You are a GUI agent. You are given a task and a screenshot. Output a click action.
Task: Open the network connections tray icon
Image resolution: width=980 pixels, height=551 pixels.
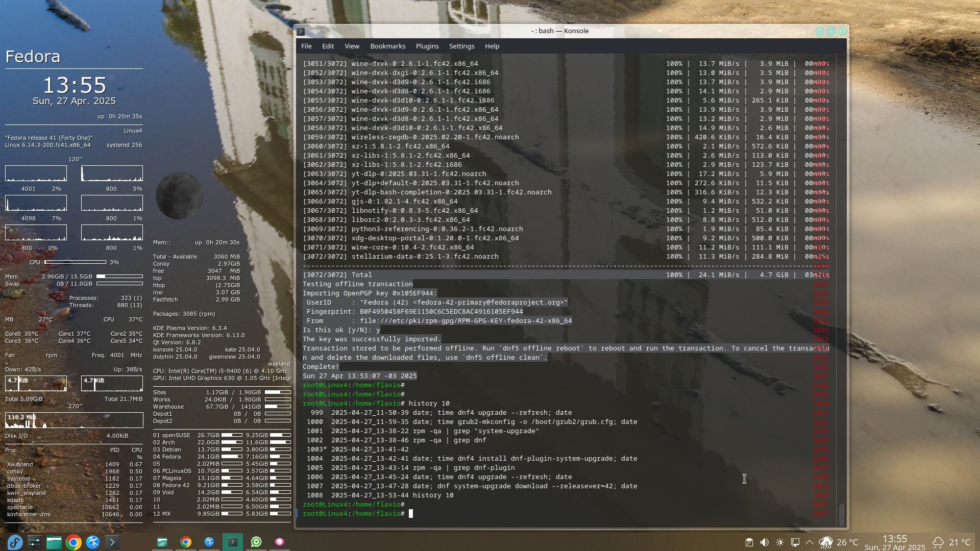click(795, 542)
